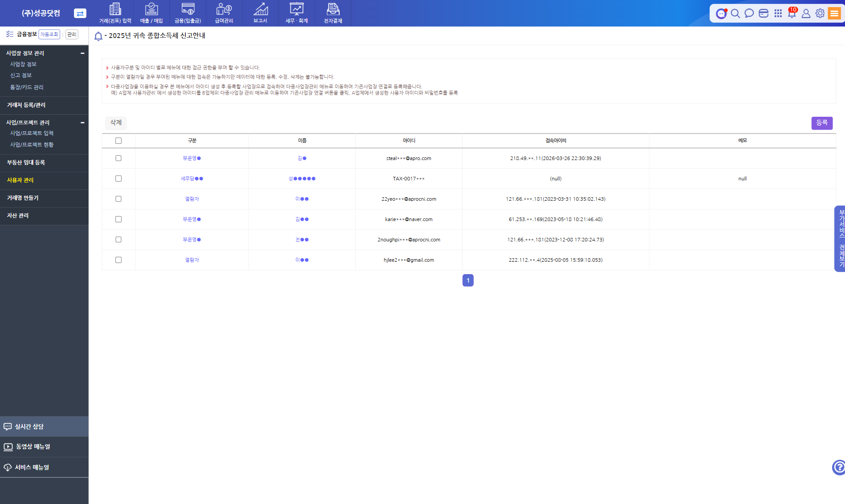Collapse the 사업장 정보 관리 section
The width and height of the screenshot is (845, 504).
[82, 53]
